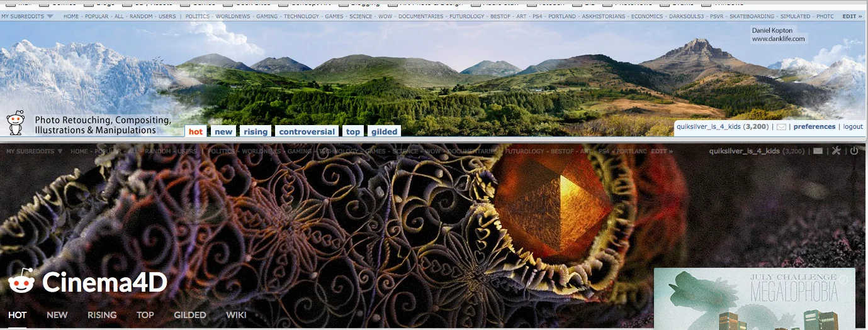This screenshot has height=330, width=868.
Task: Click logout link in light header
Action: 853,126
